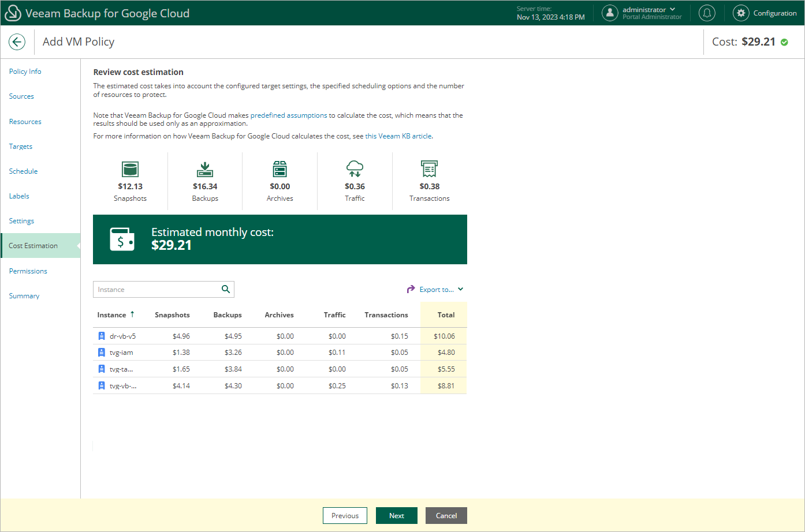Click the Traffic cloud icon

coord(355,169)
